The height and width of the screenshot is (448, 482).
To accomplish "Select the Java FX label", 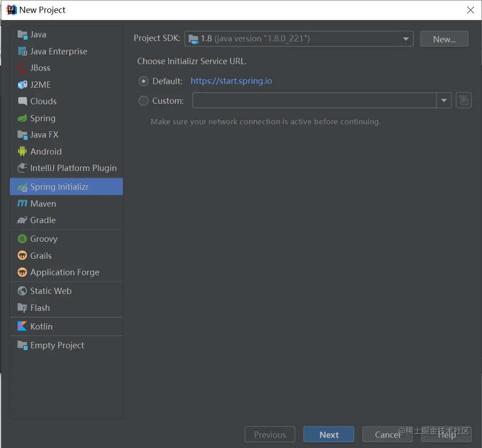I will point(44,134).
